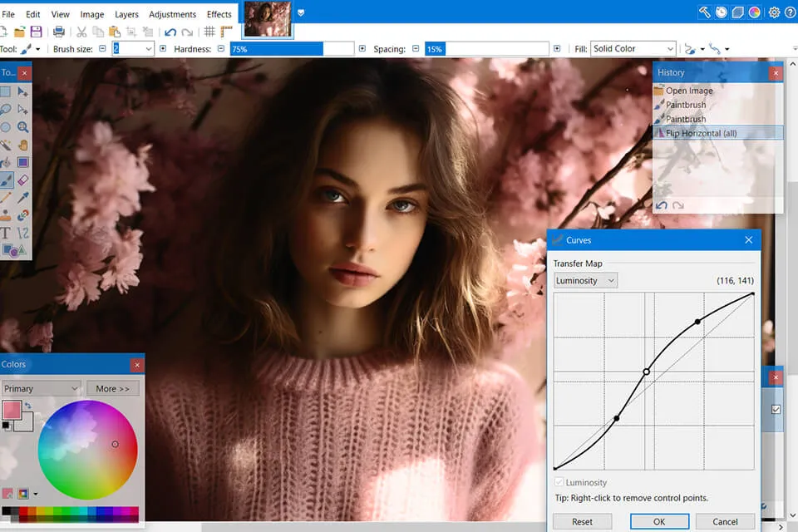The width and height of the screenshot is (798, 532).
Task: Select the Pan hand tool
Action: coord(22,145)
